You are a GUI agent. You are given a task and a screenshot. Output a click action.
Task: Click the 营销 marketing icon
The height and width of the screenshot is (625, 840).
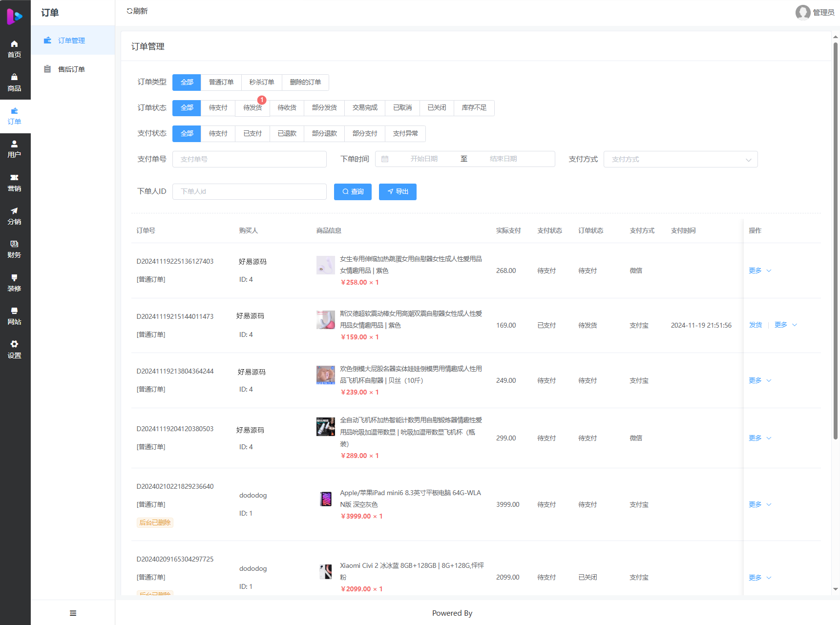point(15,181)
